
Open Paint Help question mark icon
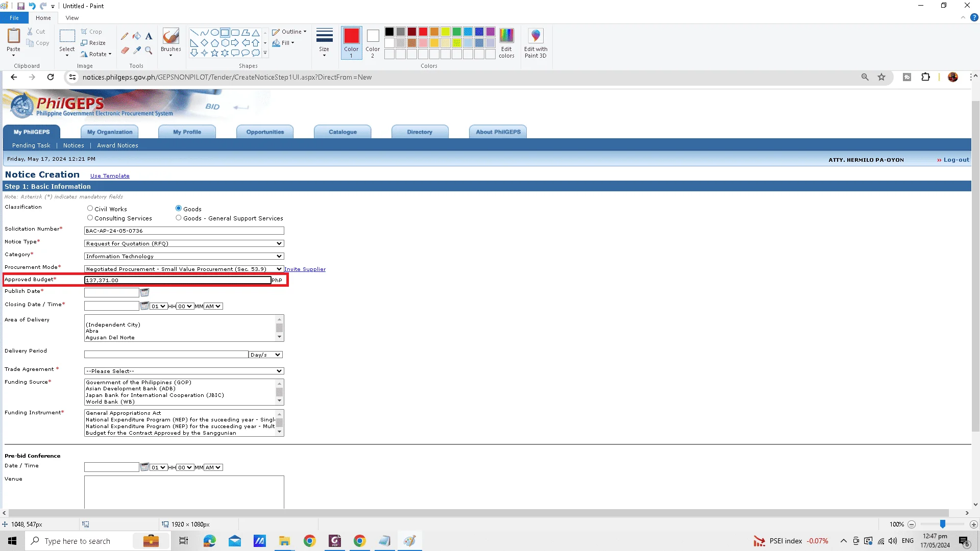tap(974, 17)
